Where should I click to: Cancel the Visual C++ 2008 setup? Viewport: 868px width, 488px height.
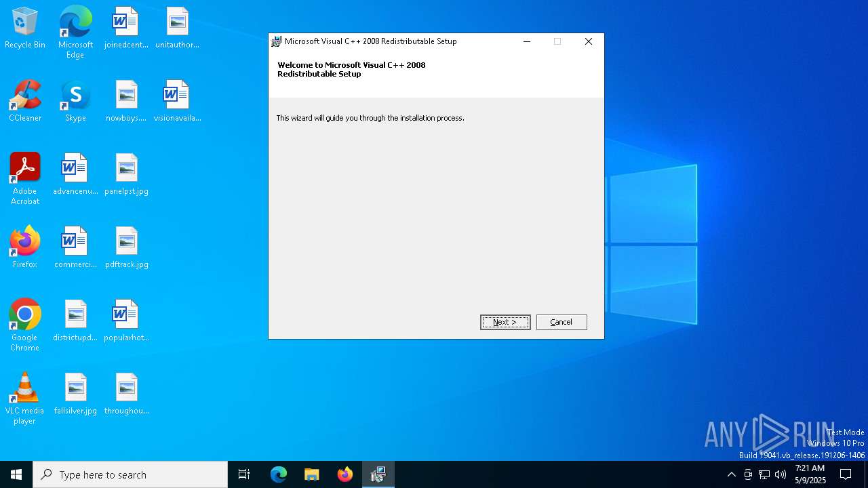coord(561,322)
